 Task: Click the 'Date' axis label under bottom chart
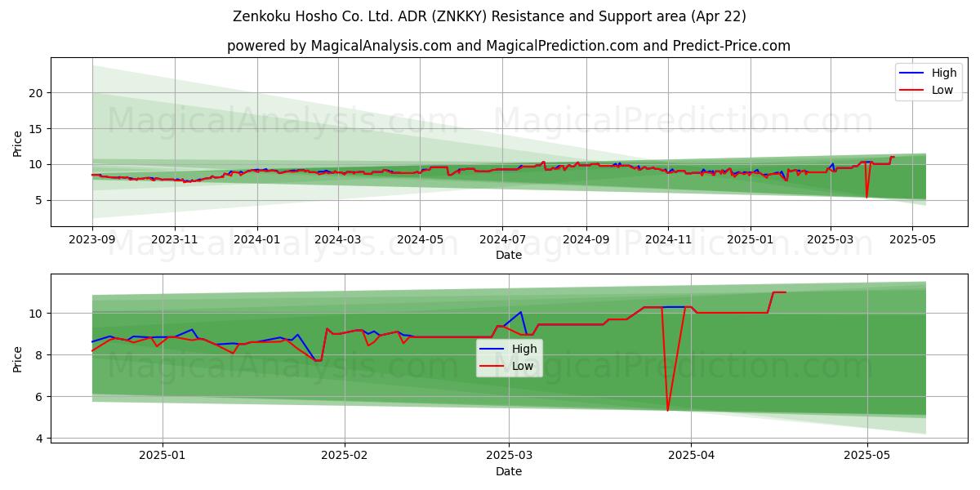click(x=508, y=471)
